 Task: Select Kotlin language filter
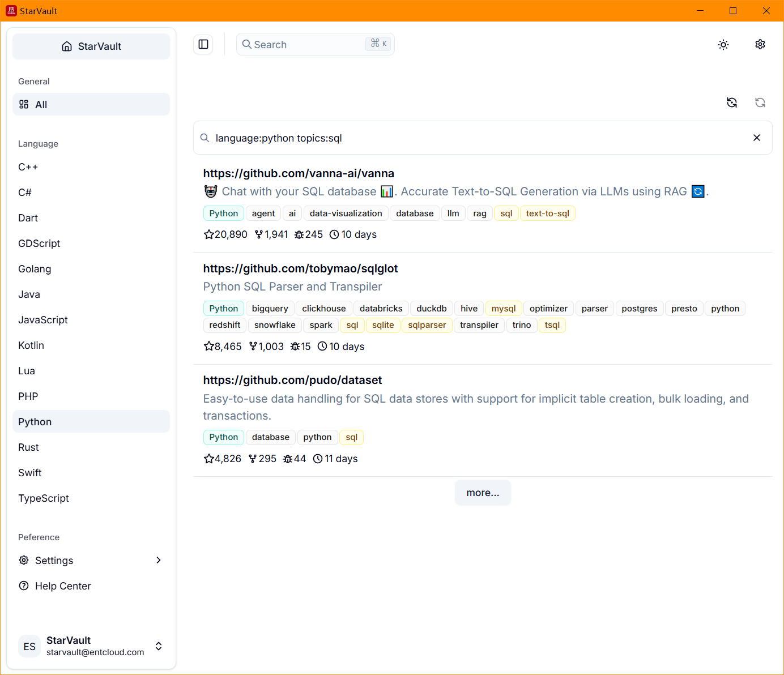91,345
